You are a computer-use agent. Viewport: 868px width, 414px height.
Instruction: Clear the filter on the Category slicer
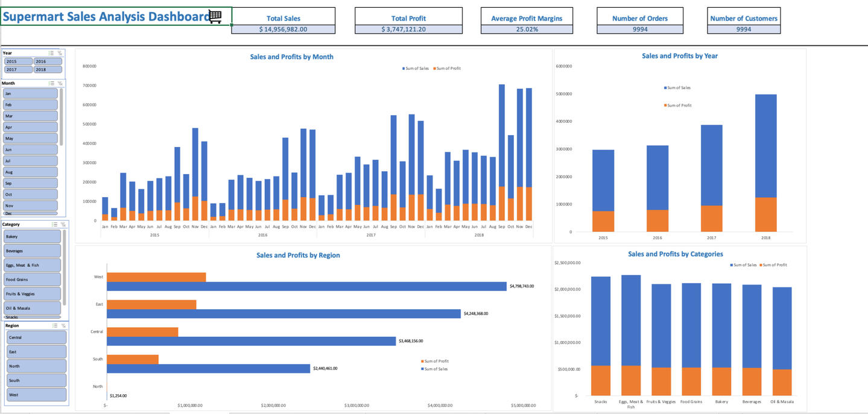pyautogui.click(x=63, y=224)
